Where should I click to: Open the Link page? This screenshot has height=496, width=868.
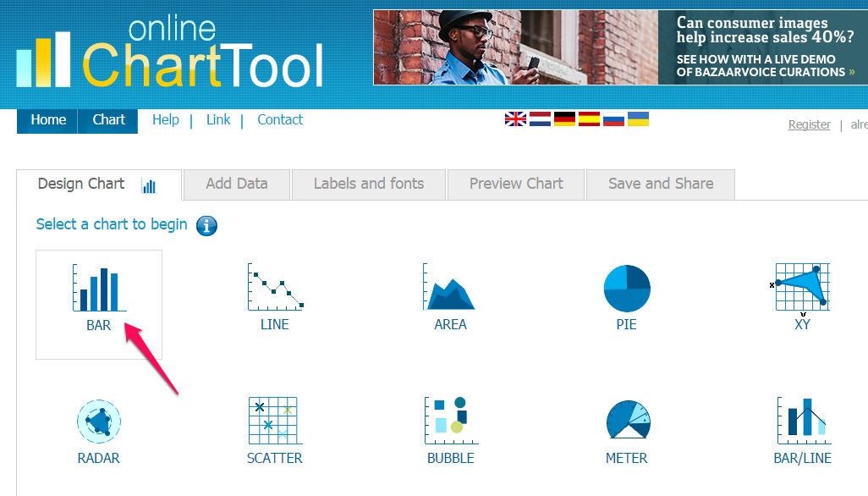coord(218,119)
